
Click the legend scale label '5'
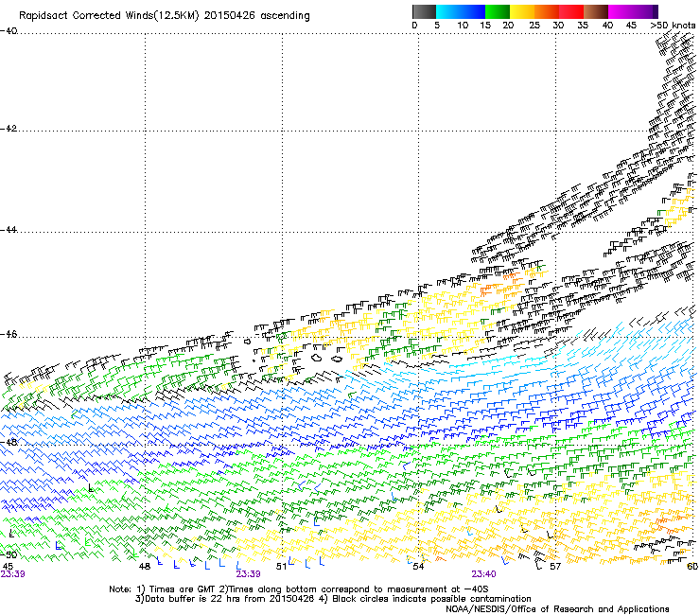[437, 26]
